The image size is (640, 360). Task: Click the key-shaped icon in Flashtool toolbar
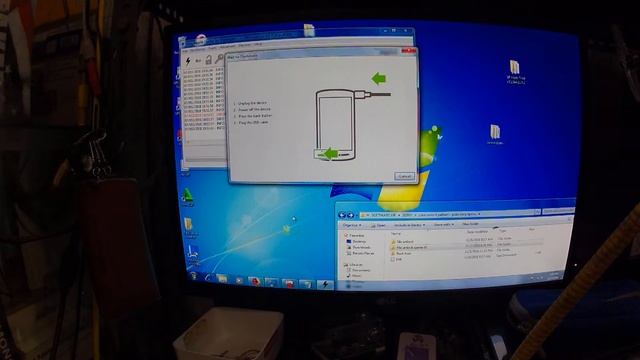click(x=219, y=60)
